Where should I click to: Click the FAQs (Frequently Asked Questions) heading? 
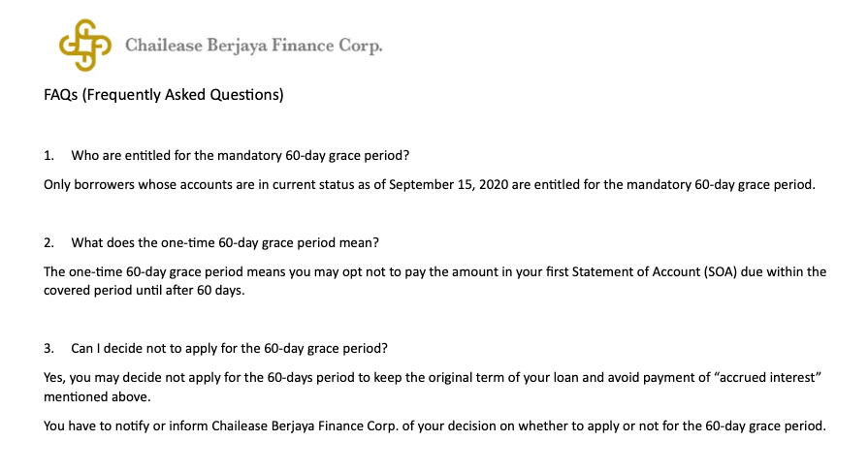[x=164, y=95]
